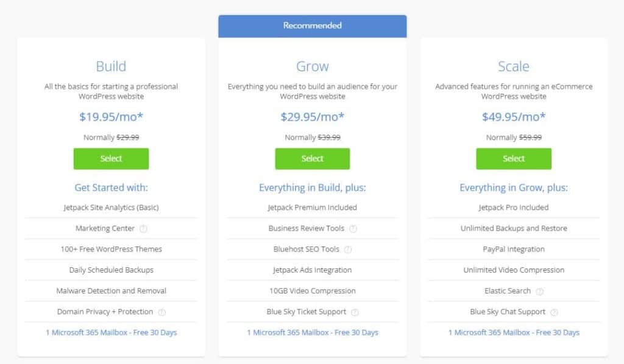Click Microsoft 365 Mailbox link in Grow plan
This screenshot has height=364, width=624.
(x=313, y=332)
